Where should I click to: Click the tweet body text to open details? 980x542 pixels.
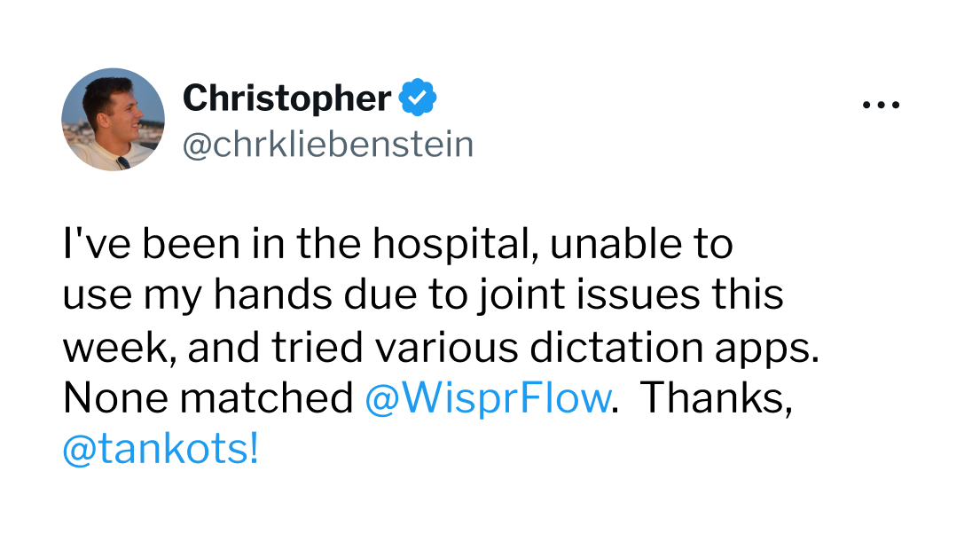click(x=399, y=295)
